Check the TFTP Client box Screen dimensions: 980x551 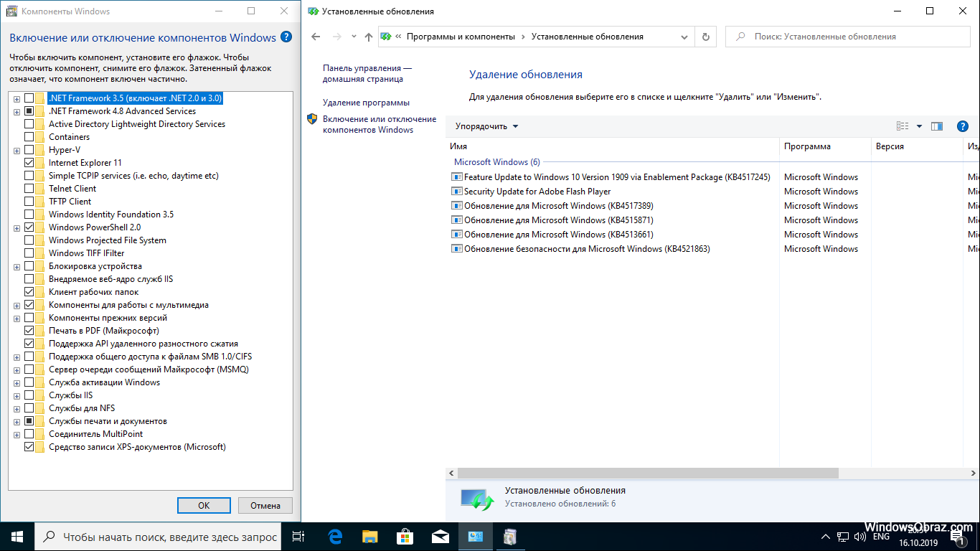point(29,202)
